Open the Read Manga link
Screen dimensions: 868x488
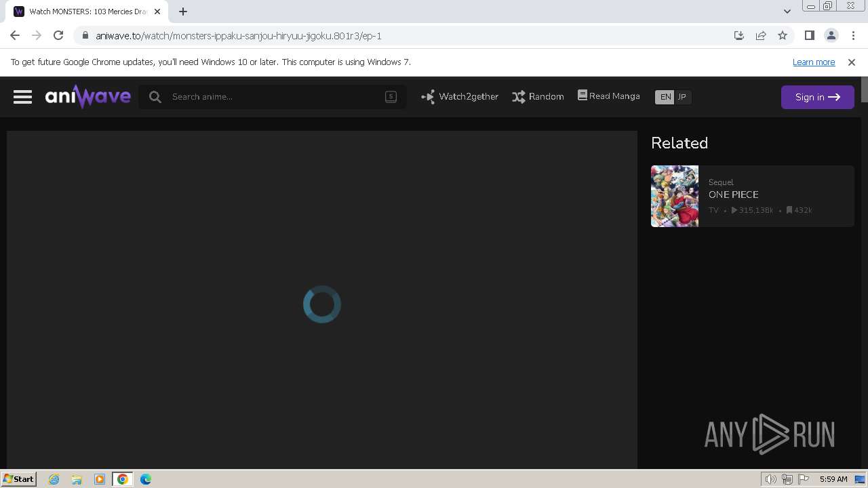[x=608, y=96]
